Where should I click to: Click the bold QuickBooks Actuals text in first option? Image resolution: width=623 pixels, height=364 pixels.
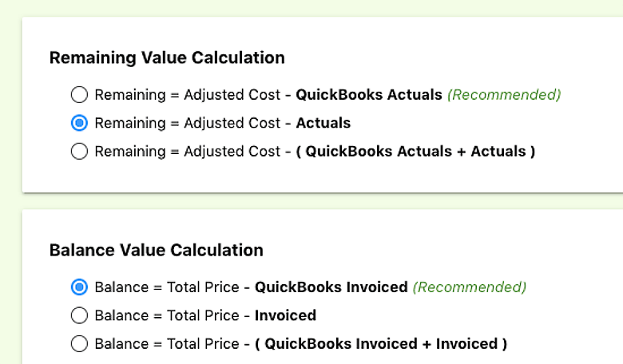click(368, 95)
